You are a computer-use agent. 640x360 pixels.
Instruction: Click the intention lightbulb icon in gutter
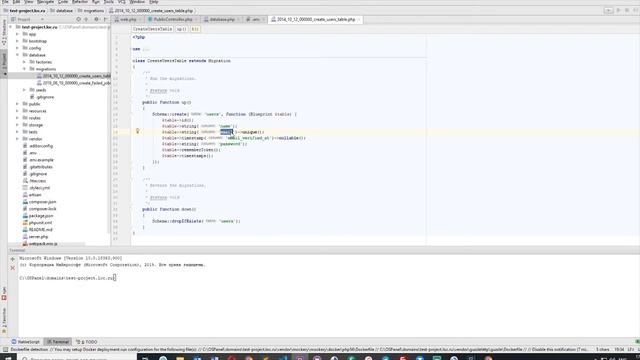[138, 131]
